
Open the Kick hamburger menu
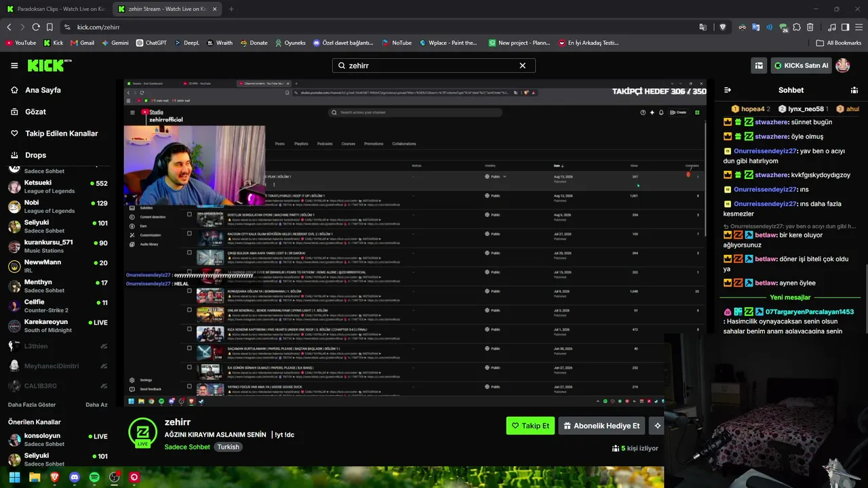(14, 66)
